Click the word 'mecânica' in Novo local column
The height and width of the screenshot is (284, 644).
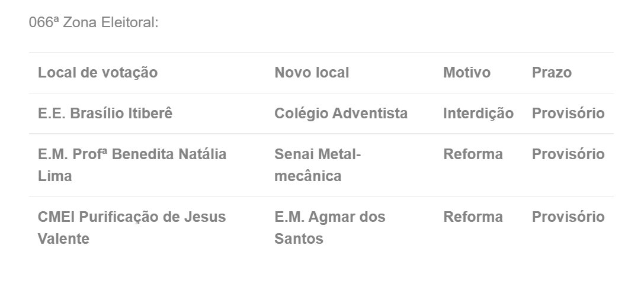[x=308, y=176]
